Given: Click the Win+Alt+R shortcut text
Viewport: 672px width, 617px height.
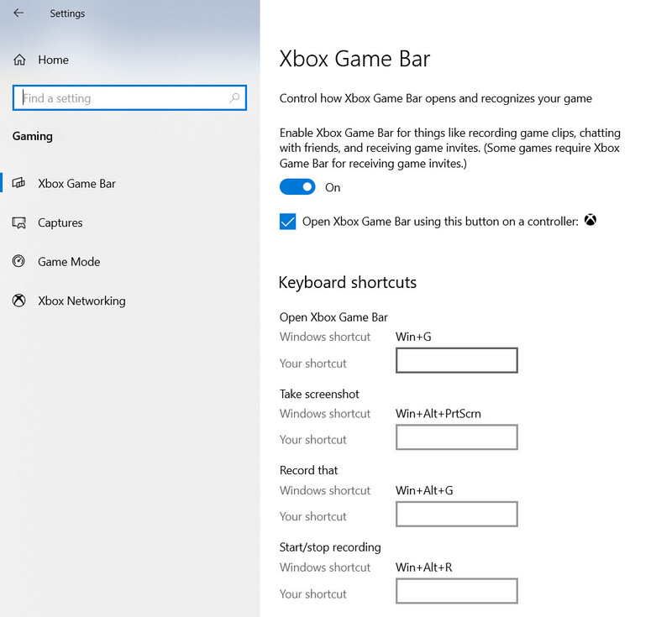Looking at the screenshot, I should pos(424,567).
